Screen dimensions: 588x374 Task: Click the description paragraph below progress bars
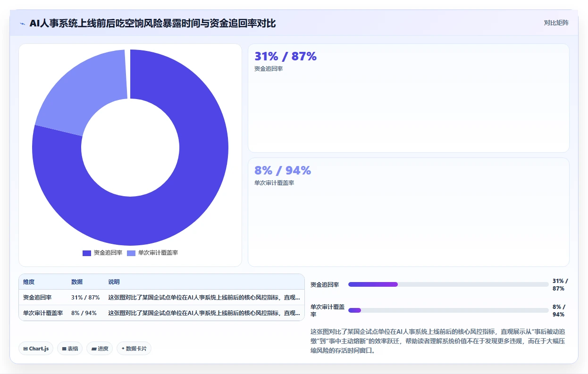437,341
